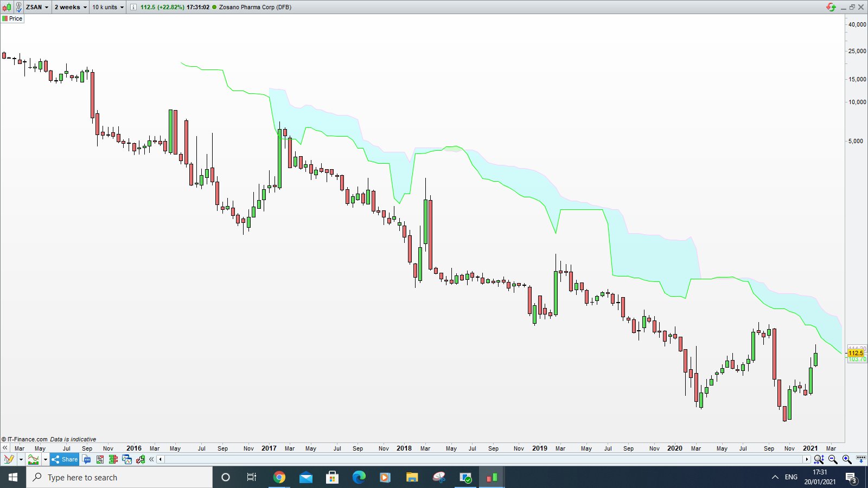Click the scrollbar right arrow
868x488 pixels.
807,459
